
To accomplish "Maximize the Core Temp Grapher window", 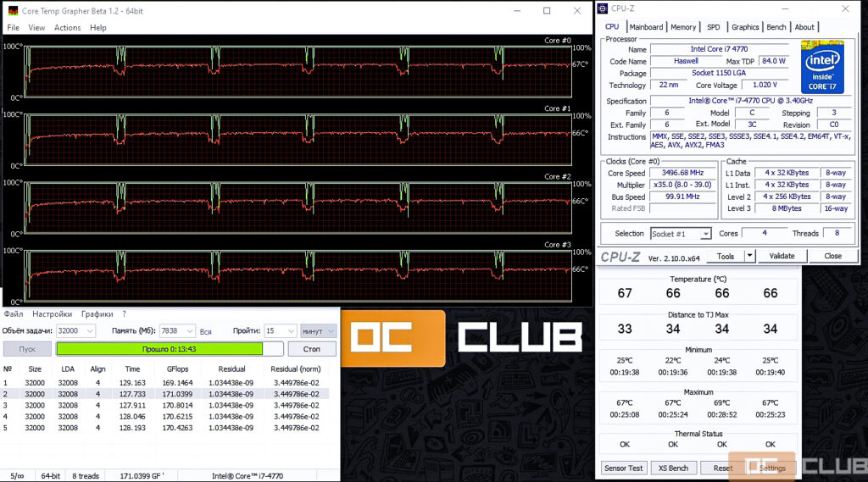I will (x=547, y=11).
